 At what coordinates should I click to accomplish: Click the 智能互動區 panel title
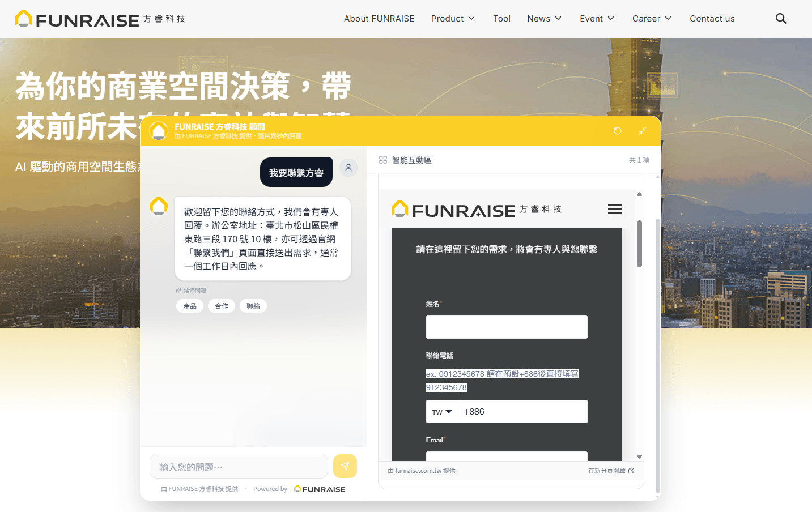click(x=412, y=160)
